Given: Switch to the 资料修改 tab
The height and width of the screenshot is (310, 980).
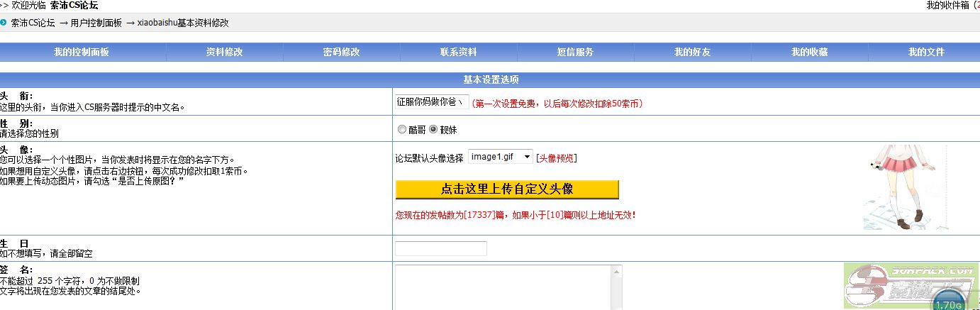Looking at the screenshot, I should [224, 52].
